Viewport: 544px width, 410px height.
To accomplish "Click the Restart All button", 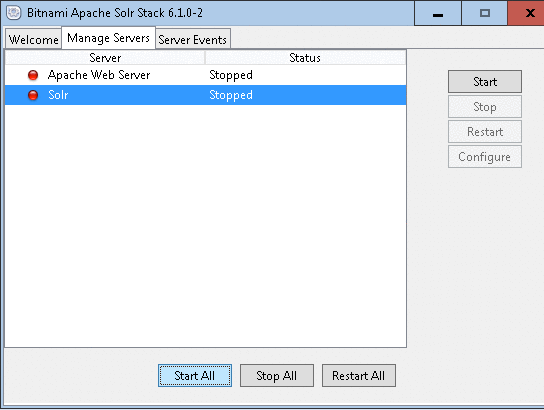I will pos(358,375).
